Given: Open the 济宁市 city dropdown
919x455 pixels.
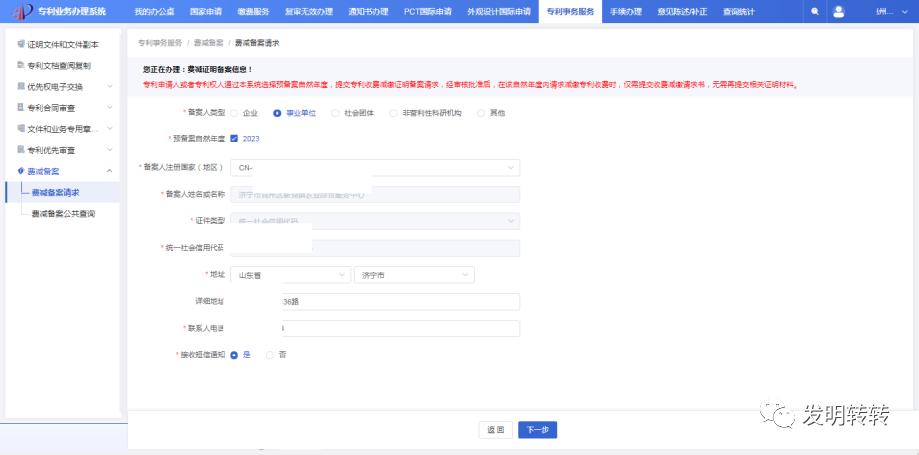Looking at the screenshot, I should click(414, 275).
